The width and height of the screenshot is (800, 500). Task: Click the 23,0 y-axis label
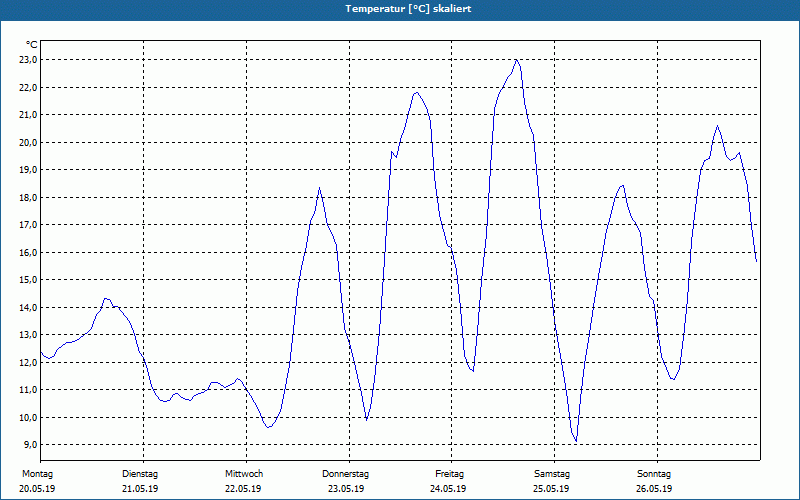coord(29,60)
